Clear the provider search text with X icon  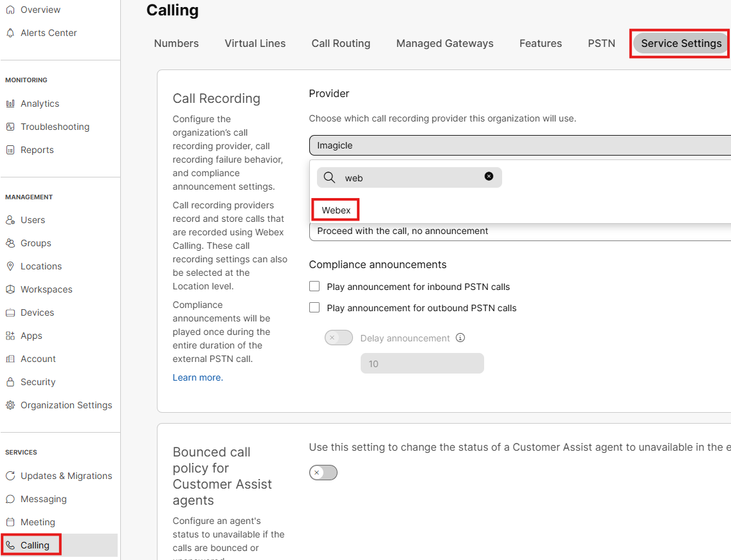(489, 176)
